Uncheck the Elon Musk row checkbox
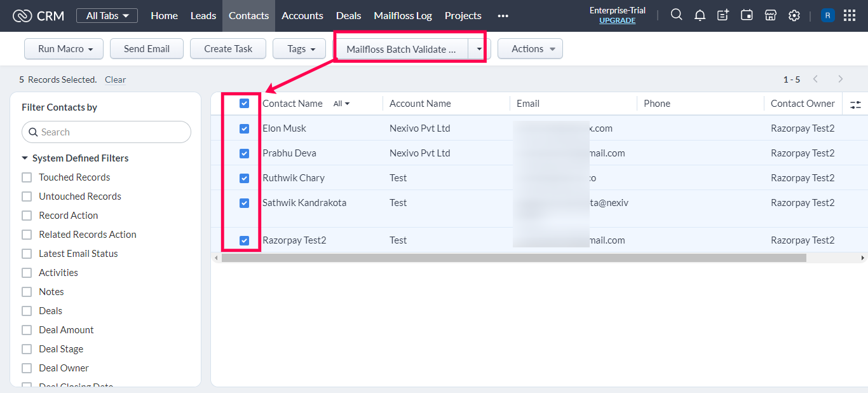This screenshot has width=868, height=393. pyautogui.click(x=244, y=128)
